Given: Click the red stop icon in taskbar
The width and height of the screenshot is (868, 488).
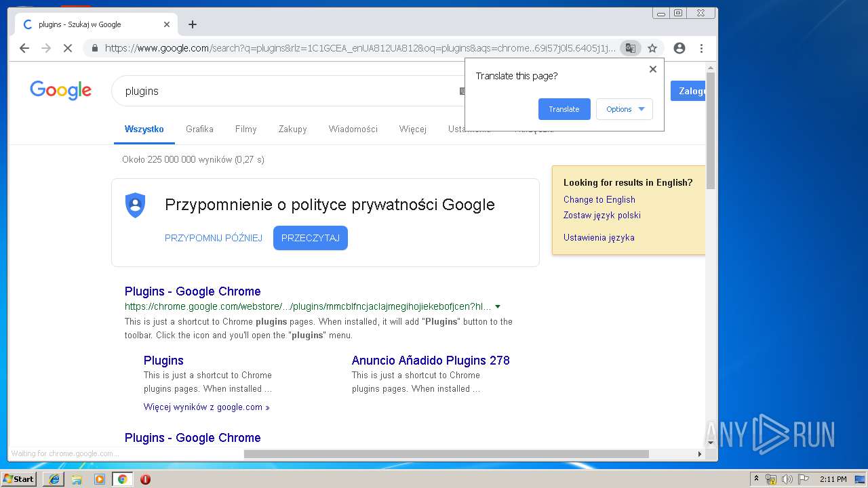Looking at the screenshot, I should (145, 479).
